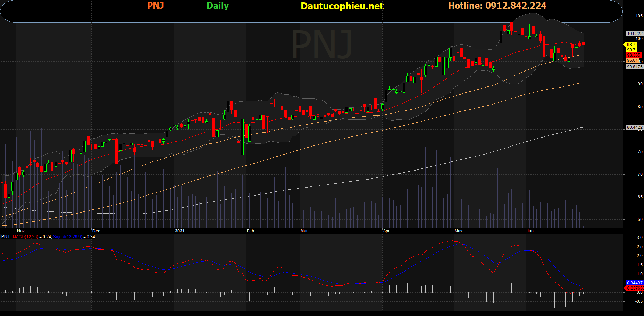Image resolution: width=644 pixels, height=316 pixels.
Task: Select the 2021 marker on the time axis
Action: point(179,231)
